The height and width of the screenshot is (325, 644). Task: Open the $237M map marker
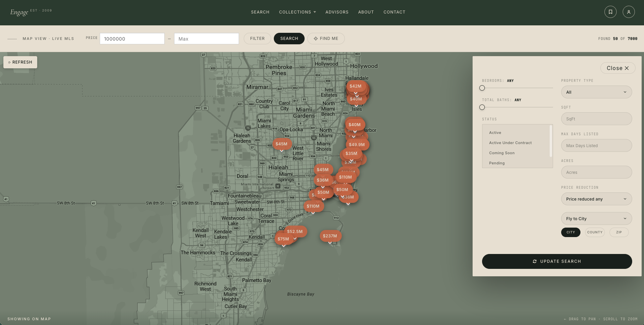pyautogui.click(x=330, y=236)
